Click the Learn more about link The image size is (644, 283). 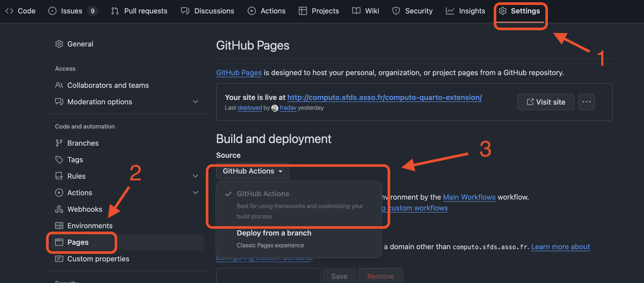click(x=561, y=247)
